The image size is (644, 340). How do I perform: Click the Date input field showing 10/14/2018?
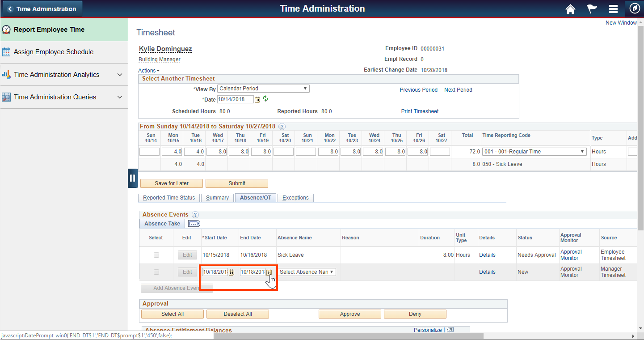coord(235,99)
